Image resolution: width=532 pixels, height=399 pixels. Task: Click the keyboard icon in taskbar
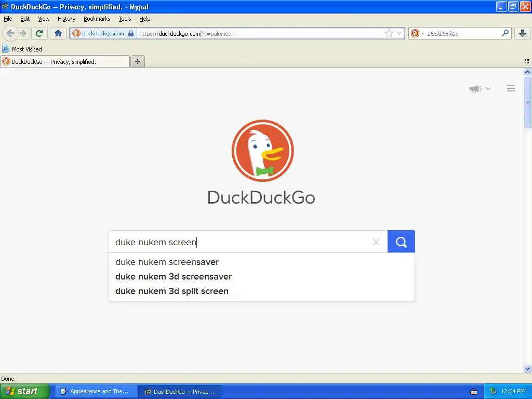click(x=474, y=392)
